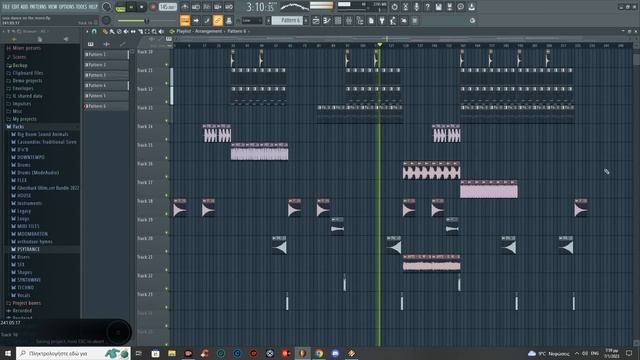640x360 pixels.
Task: Open the HELP menu
Action: 93,7
